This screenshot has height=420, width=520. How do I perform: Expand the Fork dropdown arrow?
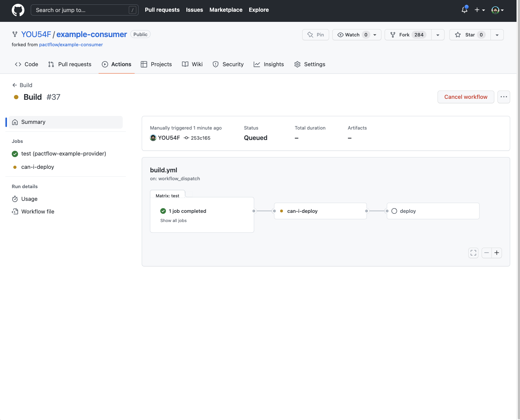point(438,35)
